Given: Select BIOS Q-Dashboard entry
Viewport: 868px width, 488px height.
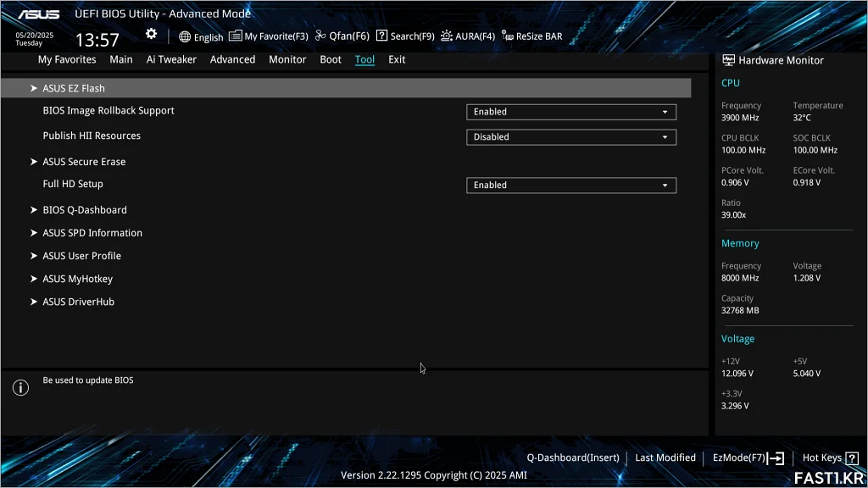Looking at the screenshot, I should tap(85, 210).
